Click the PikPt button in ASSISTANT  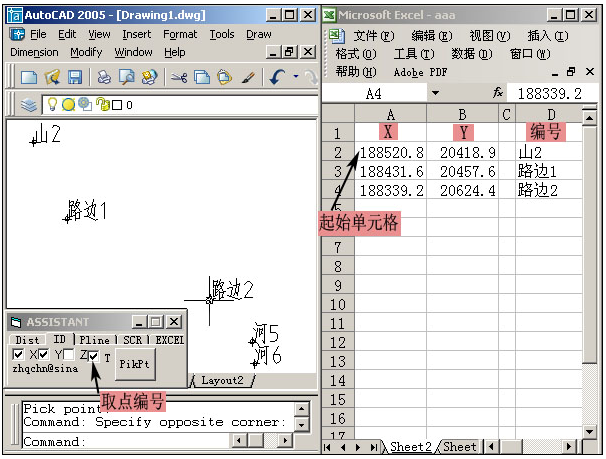(x=135, y=364)
